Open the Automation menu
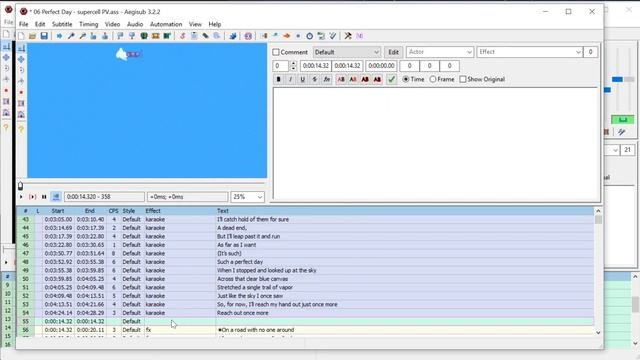Screen dimensions: 640x360 tap(166, 24)
